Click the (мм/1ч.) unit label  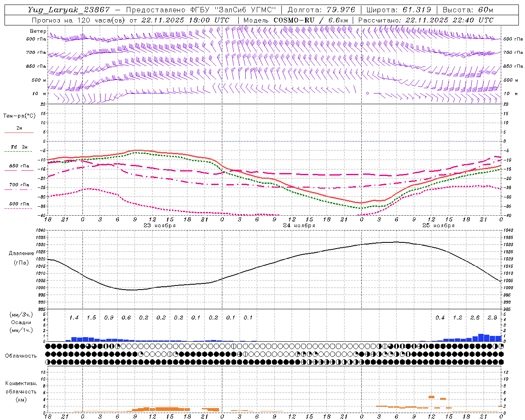pyautogui.click(x=21, y=330)
